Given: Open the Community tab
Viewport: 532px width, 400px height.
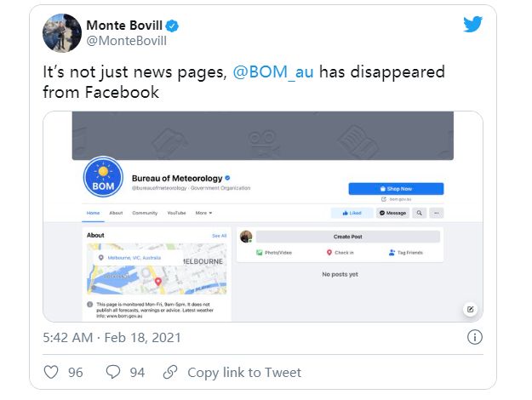Looking at the screenshot, I should [145, 213].
